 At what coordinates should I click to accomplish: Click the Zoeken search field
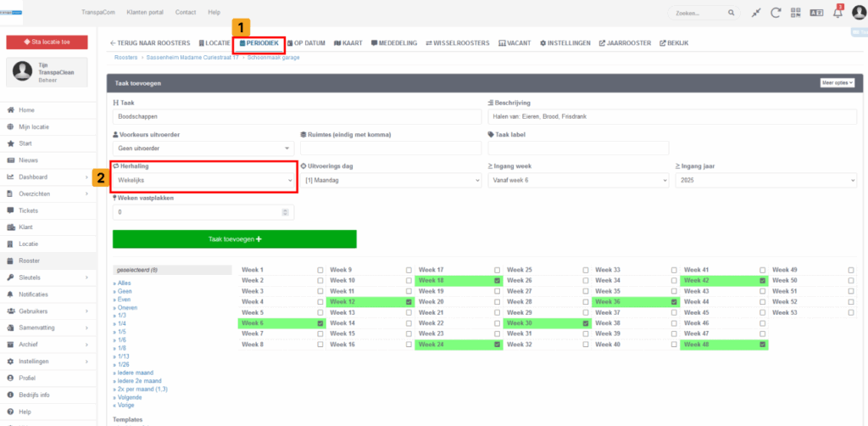(x=698, y=12)
